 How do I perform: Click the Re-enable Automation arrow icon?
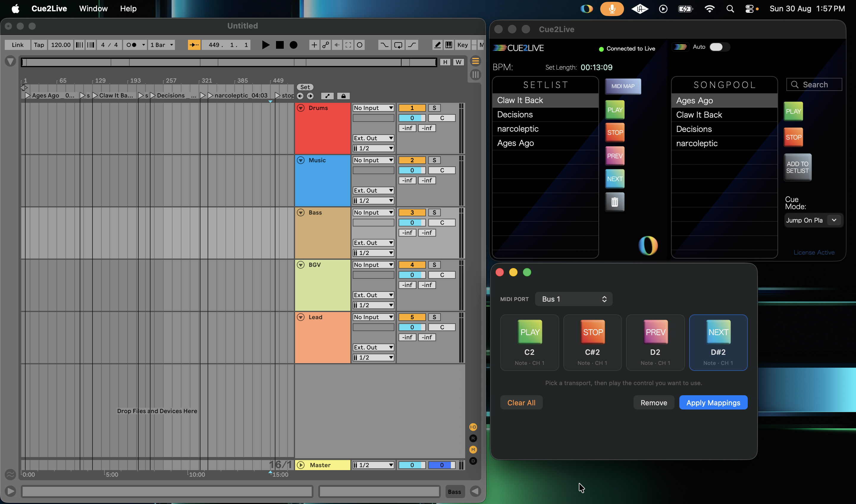(337, 45)
